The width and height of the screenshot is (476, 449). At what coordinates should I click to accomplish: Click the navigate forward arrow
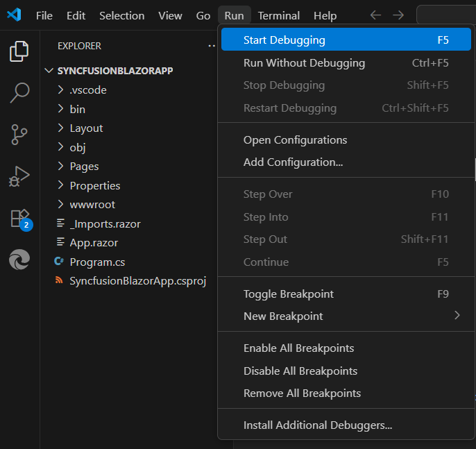tap(398, 15)
